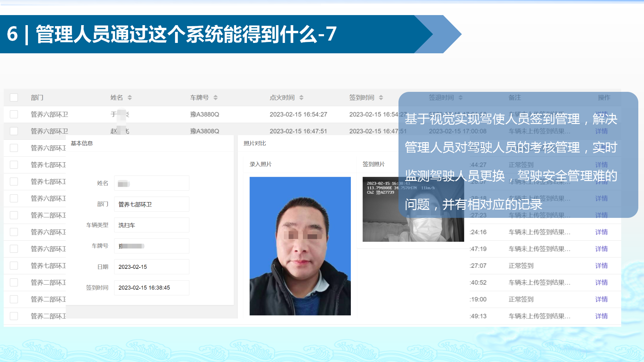The height and width of the screenshot is (362, 644).
Task: Click the 录入照片 label
Action: pyautogui.click(x=261, y=164)
